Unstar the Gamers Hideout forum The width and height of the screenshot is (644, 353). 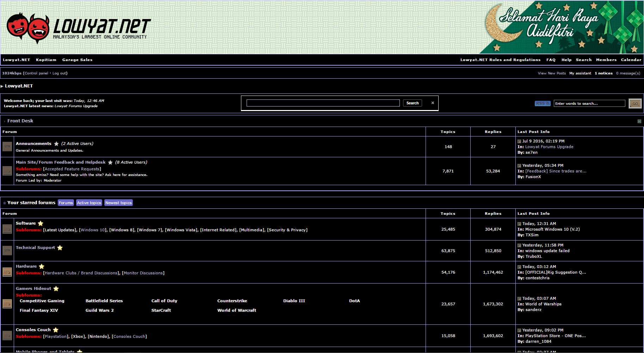[x=56, y=288]
